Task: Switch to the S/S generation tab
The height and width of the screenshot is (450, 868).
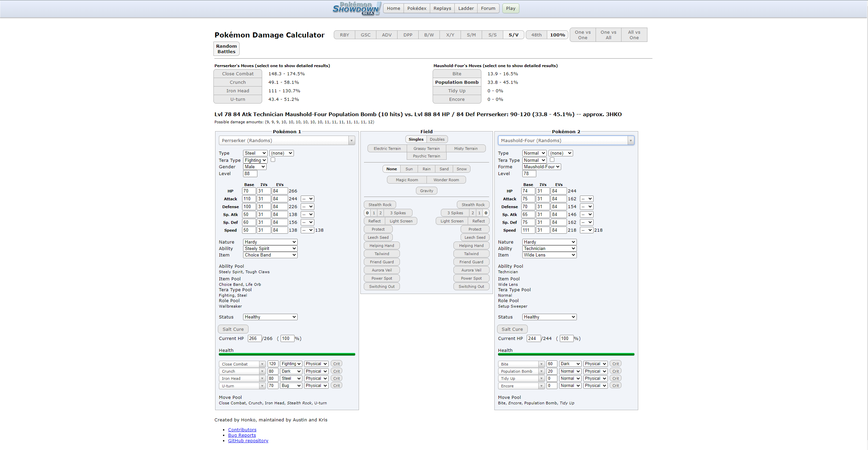Action: coord(492,35)
